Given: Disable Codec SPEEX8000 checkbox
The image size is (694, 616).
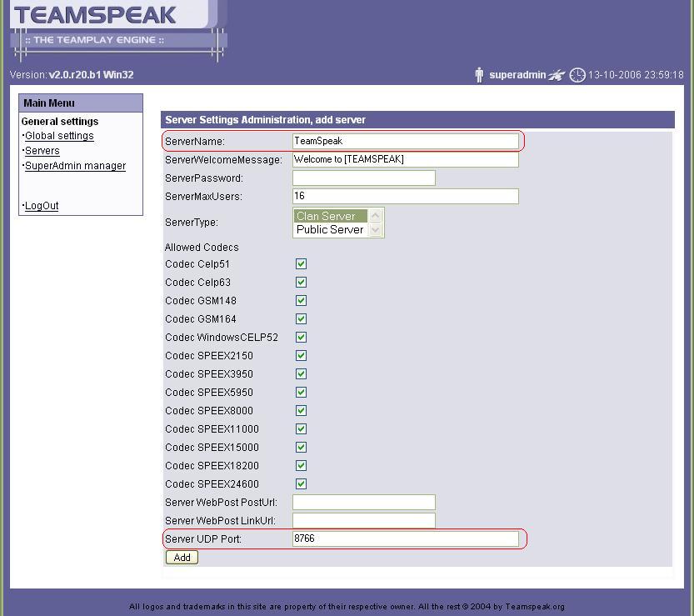Looking at the screenshot, I should (x=301, y=410).
